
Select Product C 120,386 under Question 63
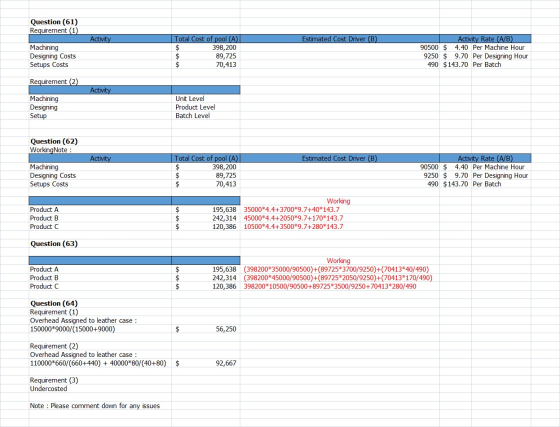[x=206, y=286]
